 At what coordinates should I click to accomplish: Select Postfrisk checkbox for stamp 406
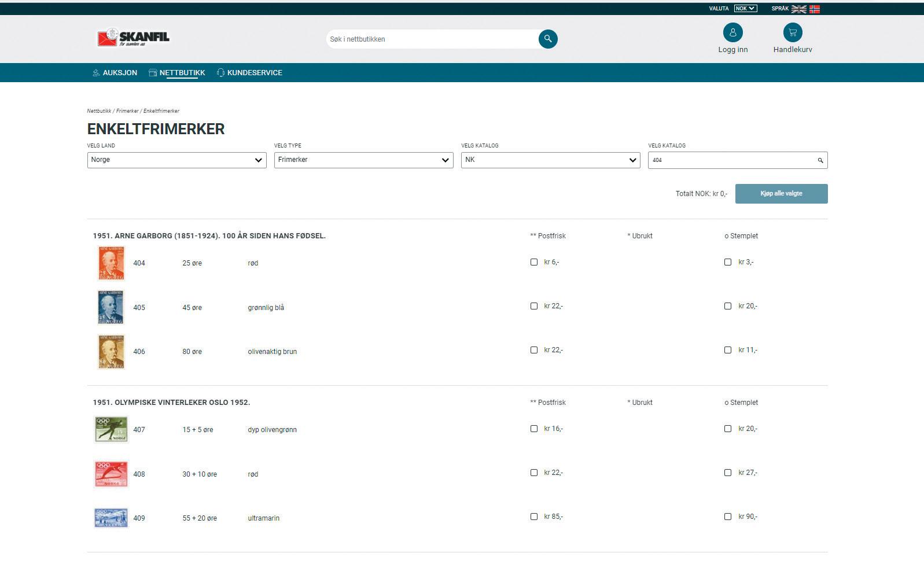pos(534,350)
